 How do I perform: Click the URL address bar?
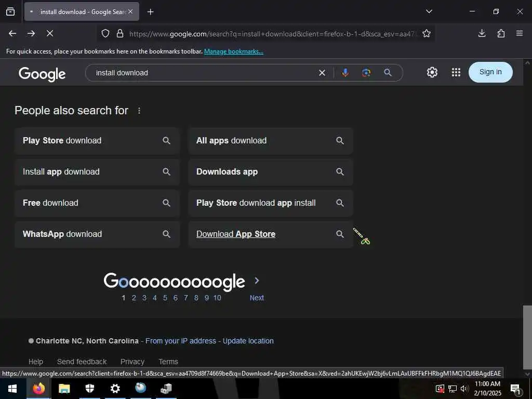tap(271, 34)
